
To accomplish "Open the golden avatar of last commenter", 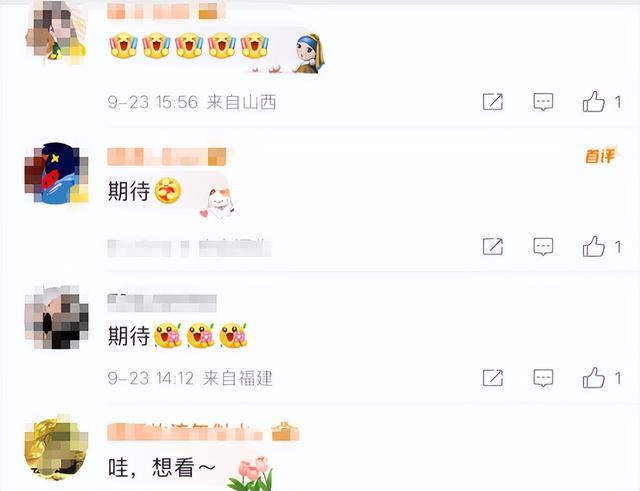I will point(56,449).
